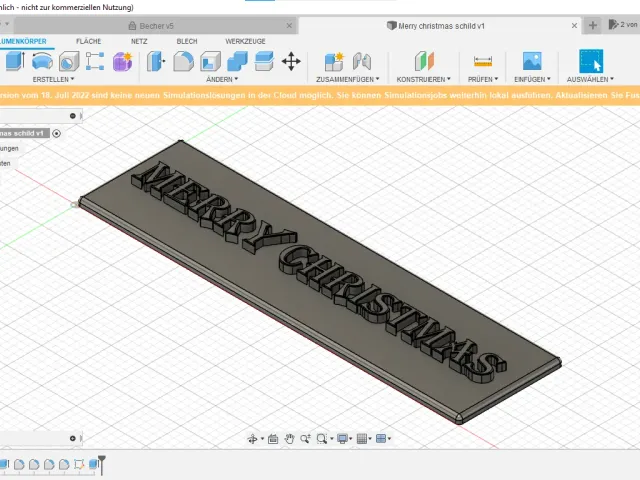Click the Measure ruler icon
The image size is (640, 480).
483,62
